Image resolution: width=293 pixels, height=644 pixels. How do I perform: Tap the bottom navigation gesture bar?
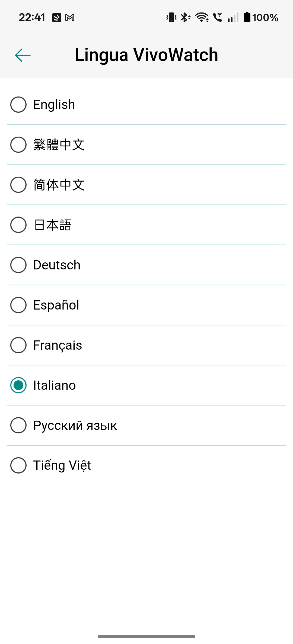coord(146,636)
